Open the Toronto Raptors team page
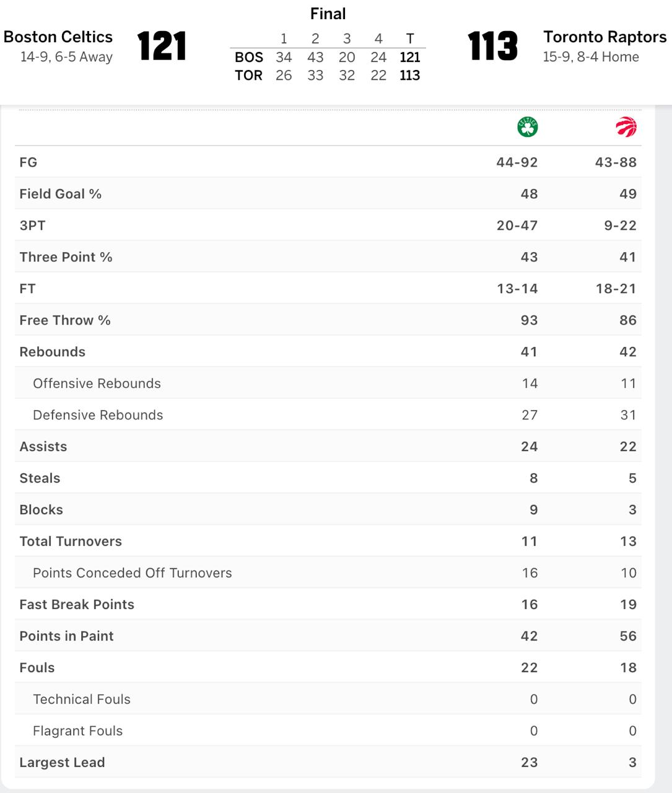The height and width of the screenshot is (793, 672). coord(604,37)
